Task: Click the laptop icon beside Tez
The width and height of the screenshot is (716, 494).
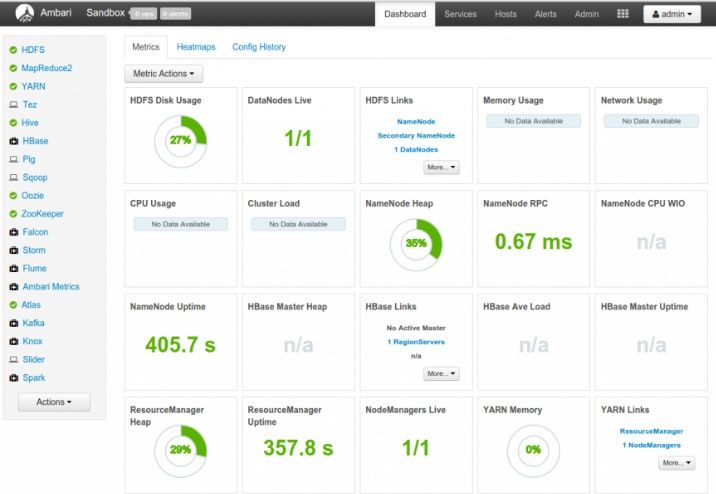Action: [14, 105]
